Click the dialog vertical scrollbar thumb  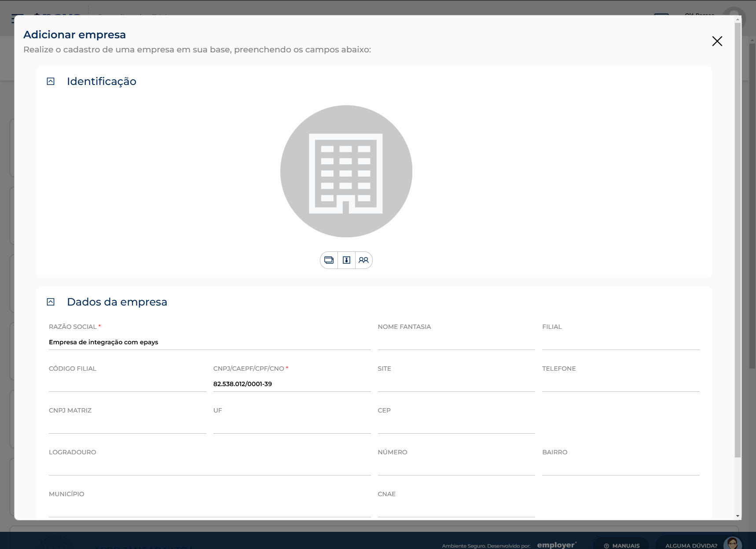tap(738, 240)
